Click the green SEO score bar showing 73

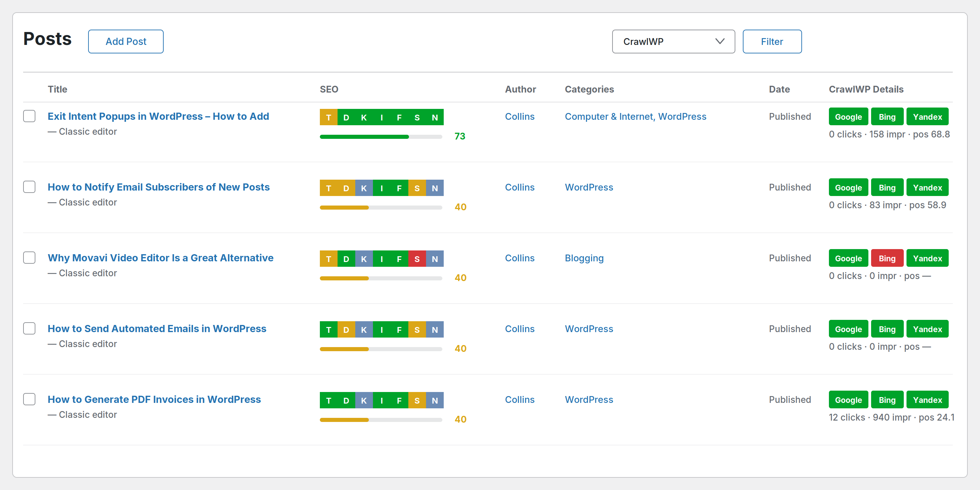coord(381,136)
